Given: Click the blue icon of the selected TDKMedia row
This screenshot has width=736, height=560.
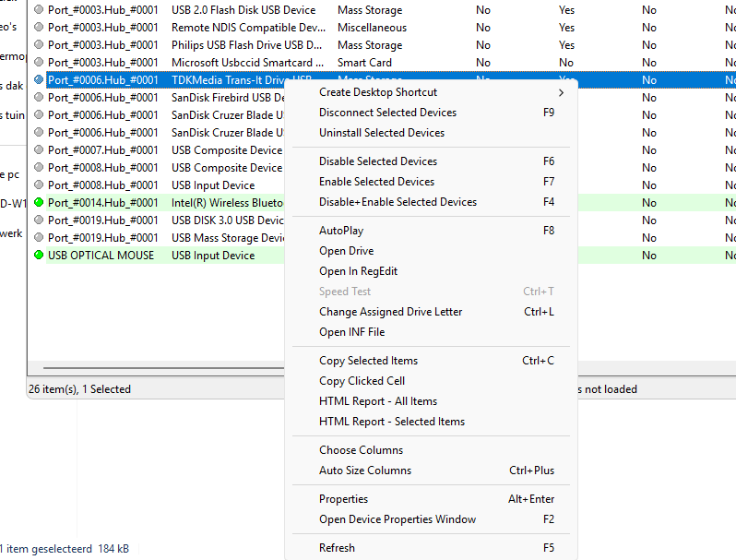Looking at the screenshot, I should (x=39, y=79).
